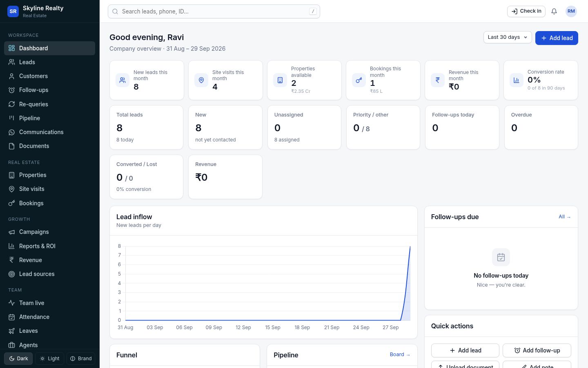Click the Lead sources target icon
588x368 pixels.
point(12,274)
